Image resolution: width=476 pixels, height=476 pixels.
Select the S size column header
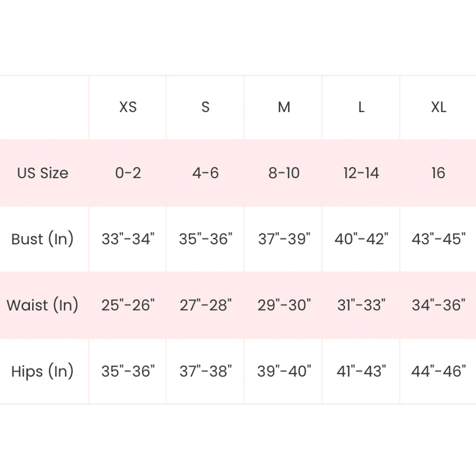pos(205,107)
